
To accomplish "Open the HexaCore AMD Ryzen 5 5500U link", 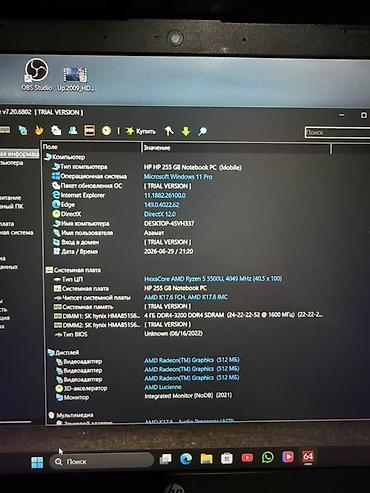I will tap(213, 278).
